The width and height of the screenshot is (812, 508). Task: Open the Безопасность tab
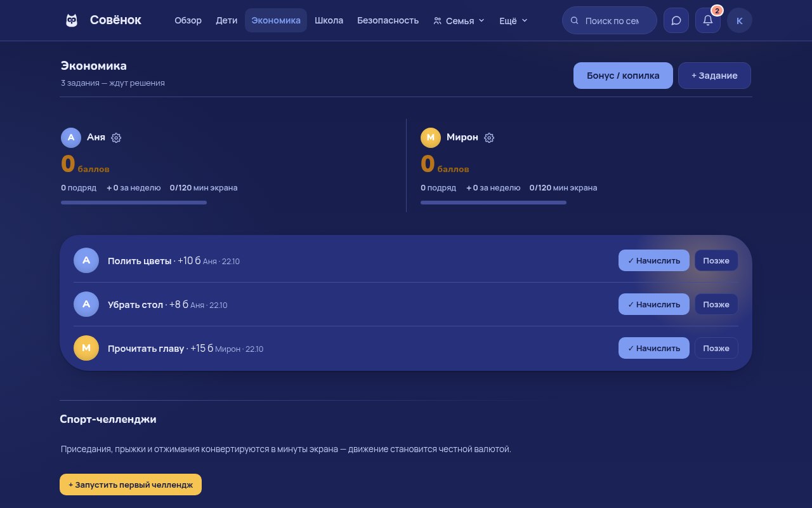tap(388, 20)
